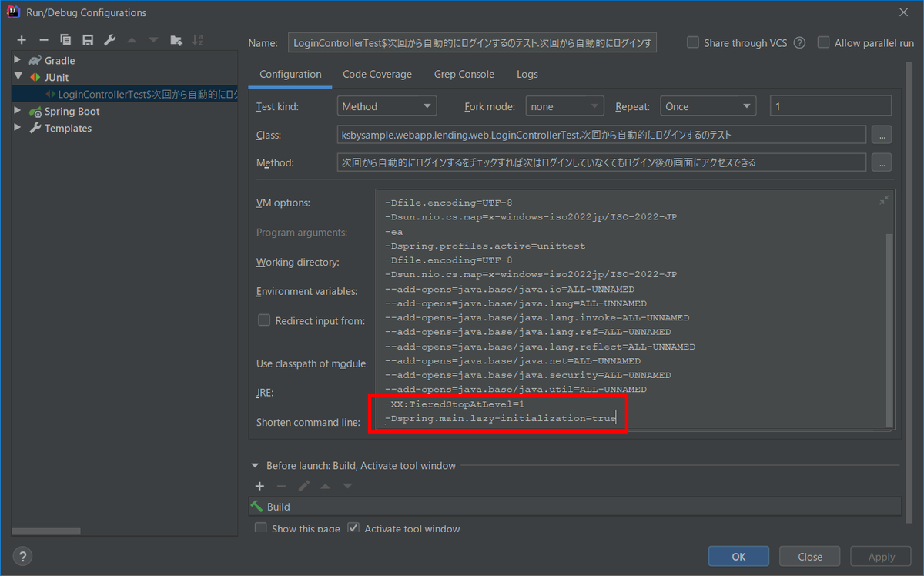Expand the Gradle tree node

(x=17, y=60)
